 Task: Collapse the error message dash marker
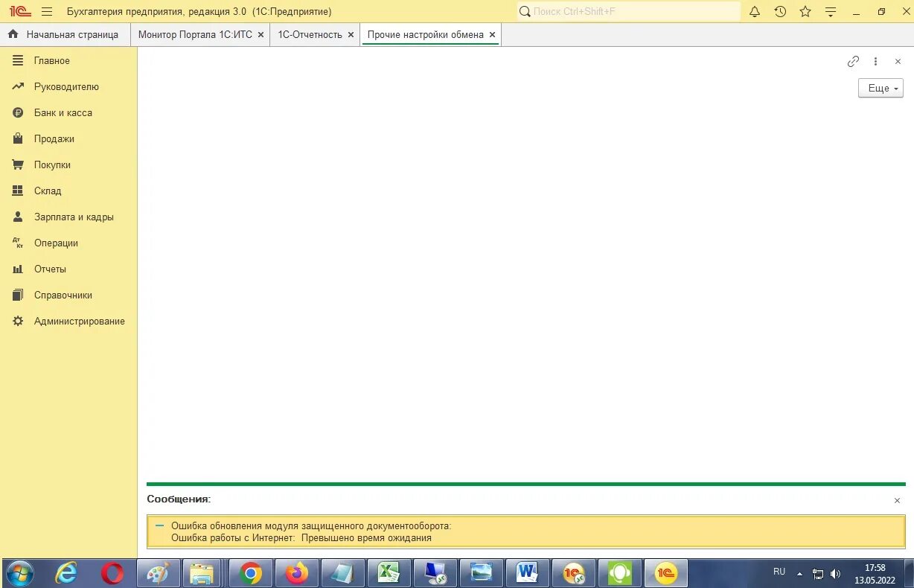pyautogui.click(x=159, y=525)
